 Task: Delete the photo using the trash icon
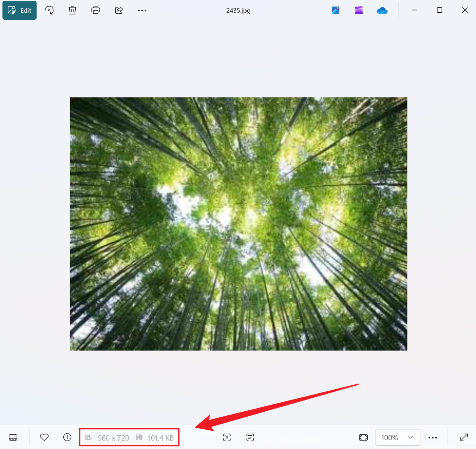coord(72,10)
